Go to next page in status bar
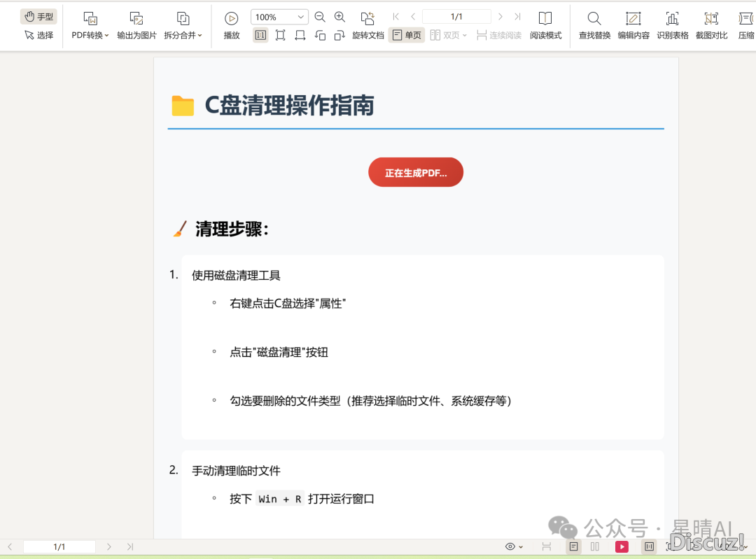Screen dimensions: 756x559 click(109, 547)
